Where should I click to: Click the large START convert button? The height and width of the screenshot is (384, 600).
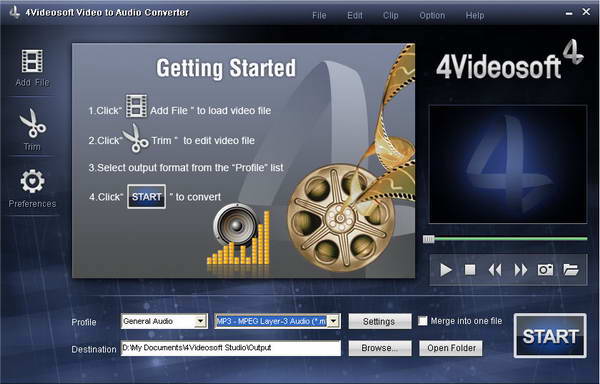coord(550,336)
